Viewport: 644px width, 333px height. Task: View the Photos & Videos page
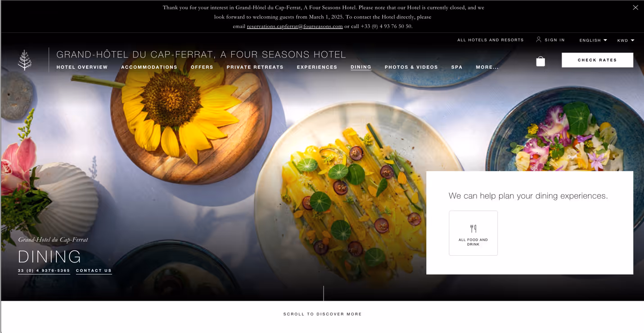tap(411, 67)
